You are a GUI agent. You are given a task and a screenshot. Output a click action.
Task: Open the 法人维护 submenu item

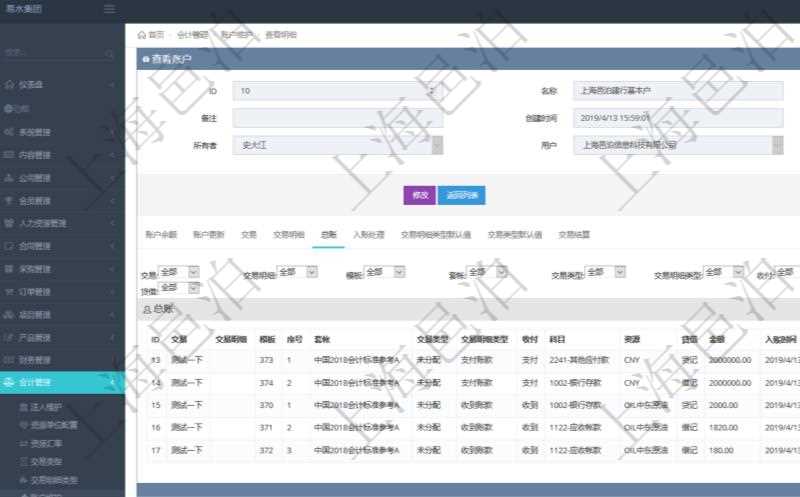[46, 407]
